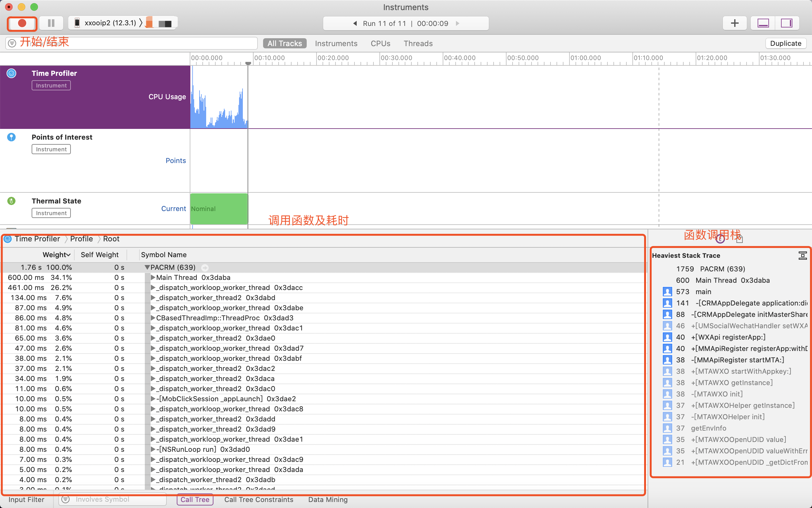Click the Time Profiler track icon

pos(11,73)
